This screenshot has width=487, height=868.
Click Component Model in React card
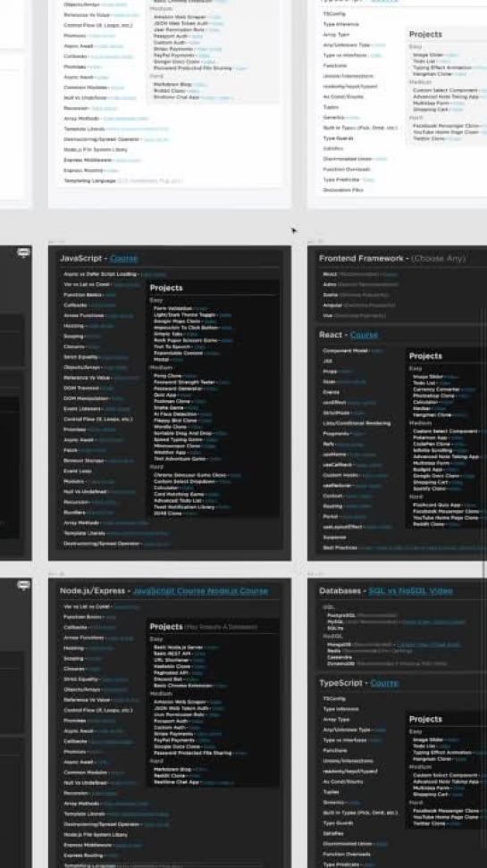click(x=346, y=351)
